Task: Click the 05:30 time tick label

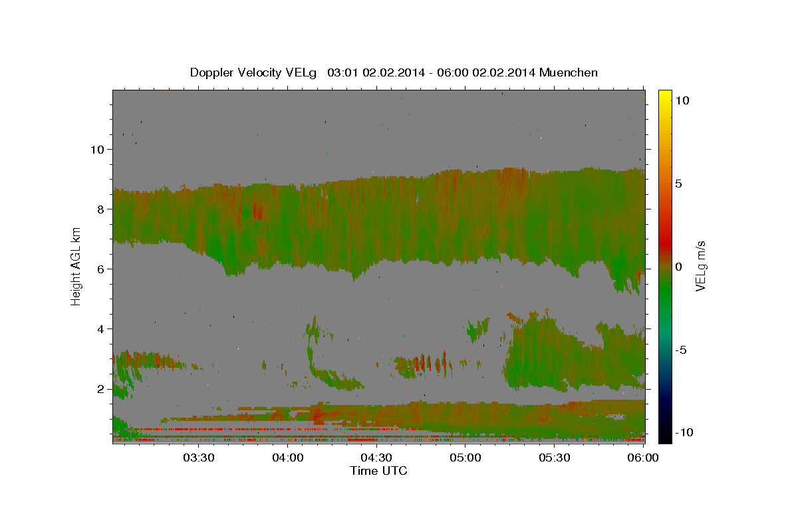Action: 553,458
